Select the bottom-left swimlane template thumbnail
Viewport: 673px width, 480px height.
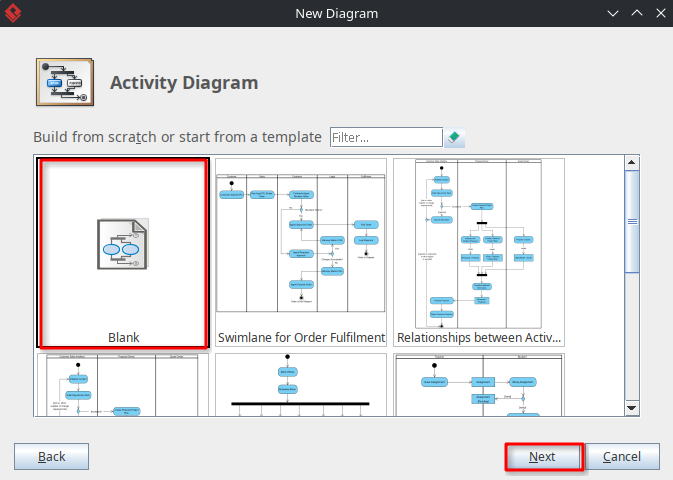[x=123, y=385]
